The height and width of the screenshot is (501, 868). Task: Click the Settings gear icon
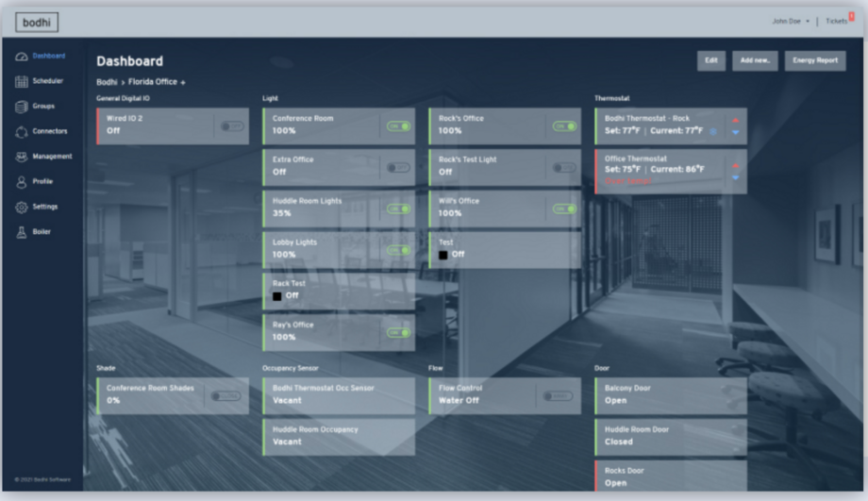(x=22, y=207)
